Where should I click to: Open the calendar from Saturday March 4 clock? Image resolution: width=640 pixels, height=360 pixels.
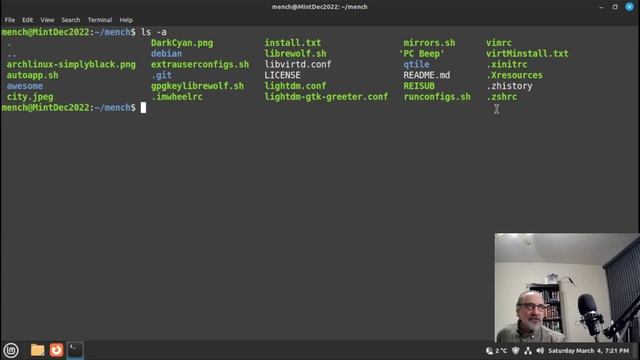click(x=588, y=351)
